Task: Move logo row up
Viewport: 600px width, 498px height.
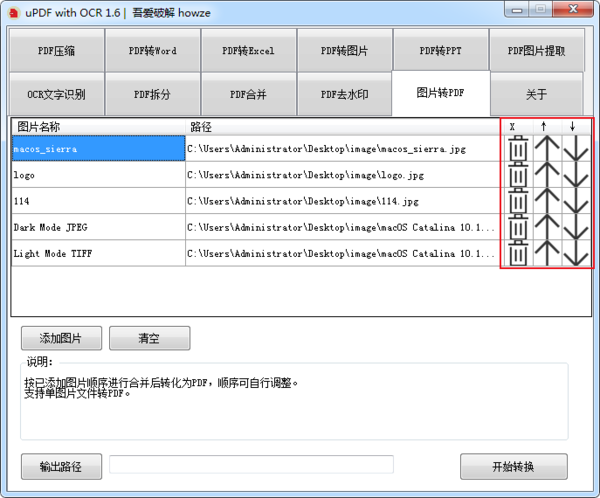Action: tap(547, 174)
